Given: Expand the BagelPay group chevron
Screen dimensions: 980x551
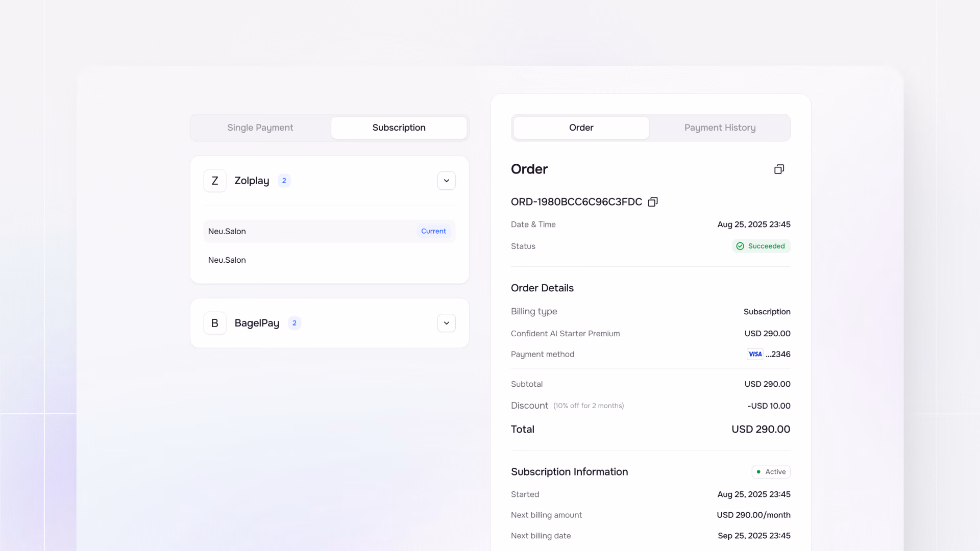Looking at the screenshot, I should pos(447,323).
